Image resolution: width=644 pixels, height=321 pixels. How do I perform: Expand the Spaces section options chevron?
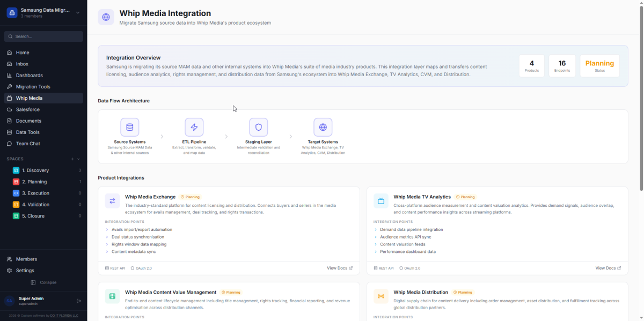[x=79, y=159]
